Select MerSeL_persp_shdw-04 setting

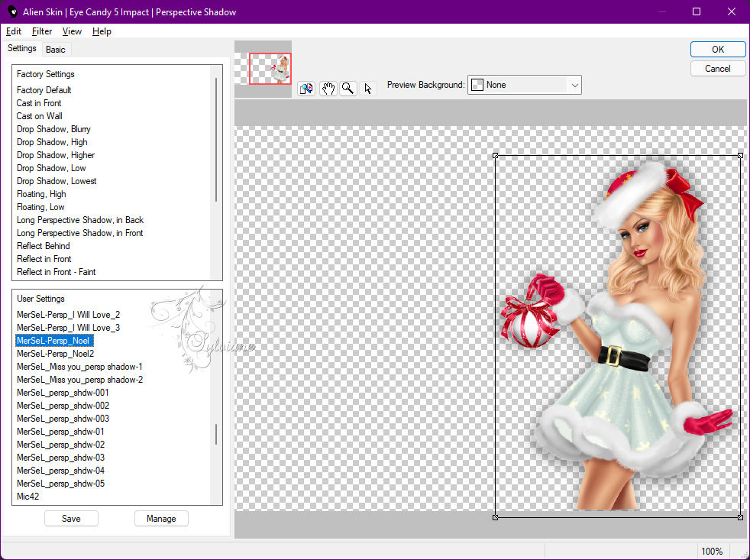[x=61, y=470]
